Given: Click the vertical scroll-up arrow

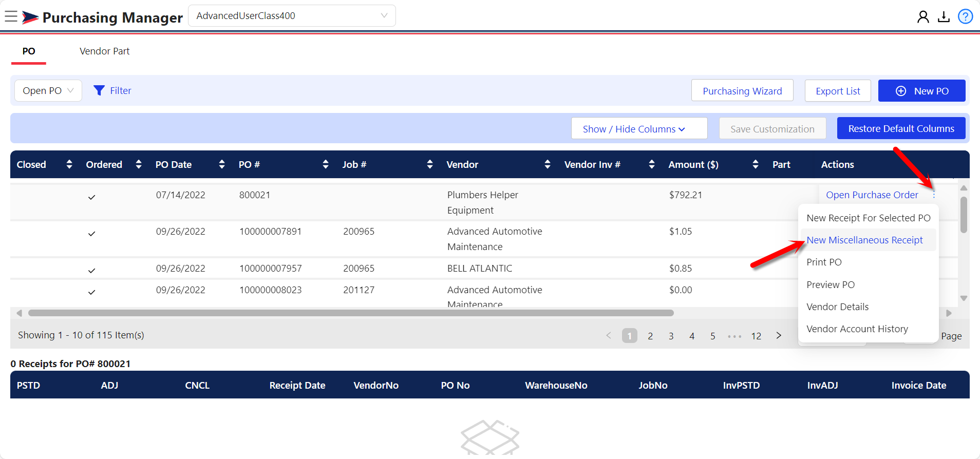Looking at the screenshot, I should 964,188.
